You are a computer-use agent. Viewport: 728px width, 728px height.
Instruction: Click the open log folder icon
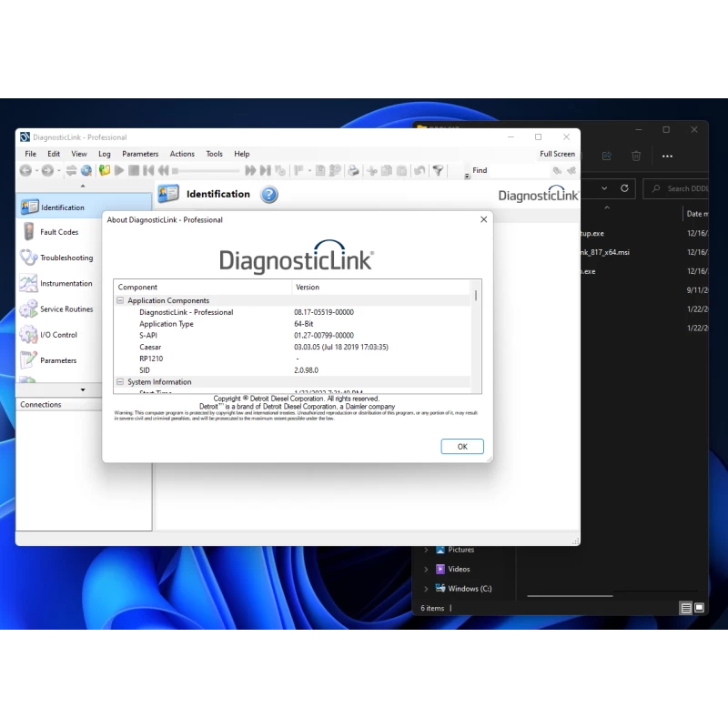tap(105, 170)
